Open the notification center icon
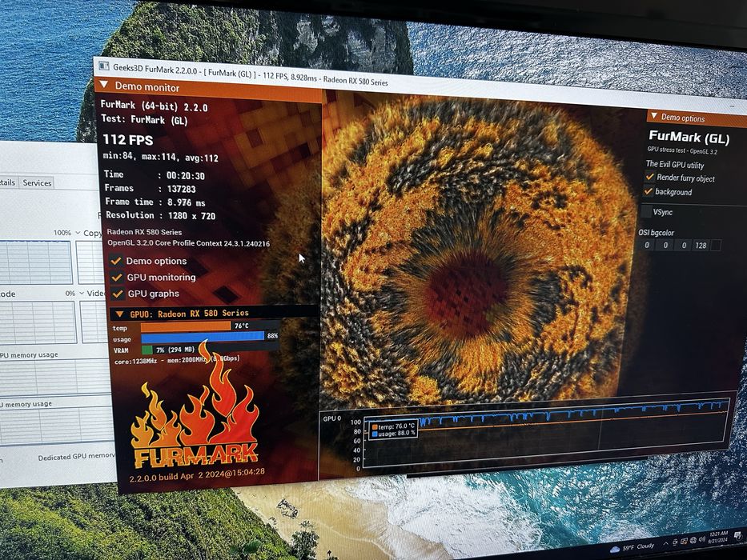 tap(737, 535)
